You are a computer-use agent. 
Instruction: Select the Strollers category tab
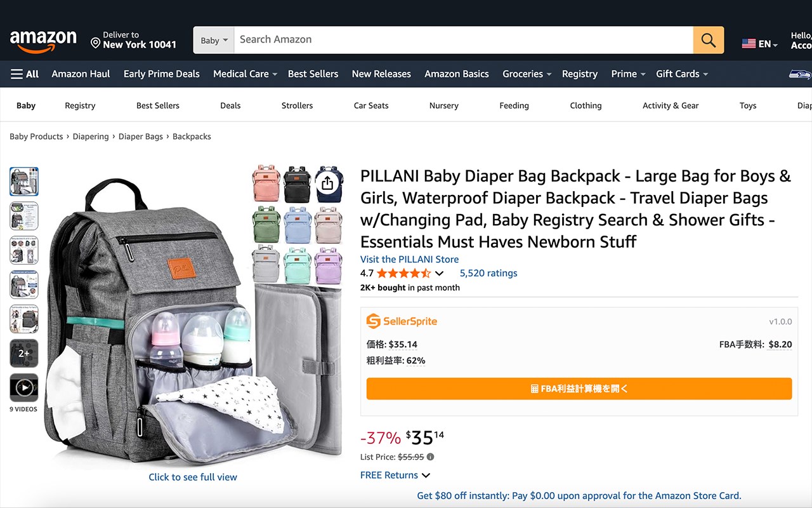[298, 105]
